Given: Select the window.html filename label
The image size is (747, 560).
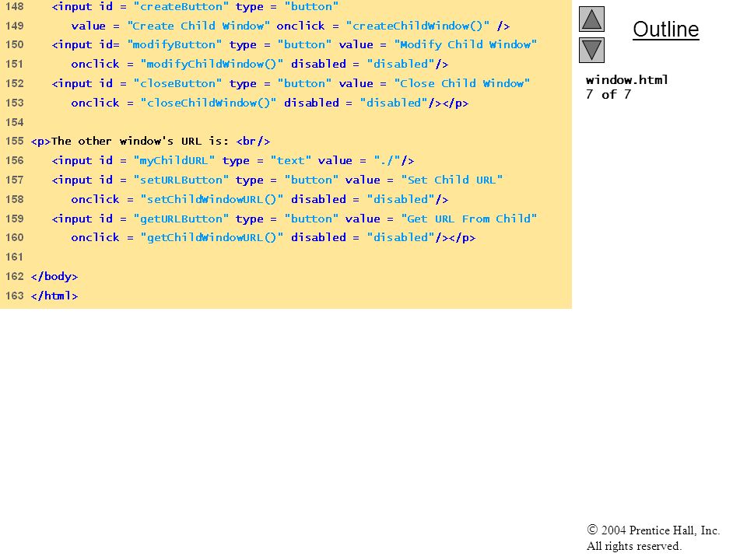Looking at the screenshot, I should [x=626, y=80].
